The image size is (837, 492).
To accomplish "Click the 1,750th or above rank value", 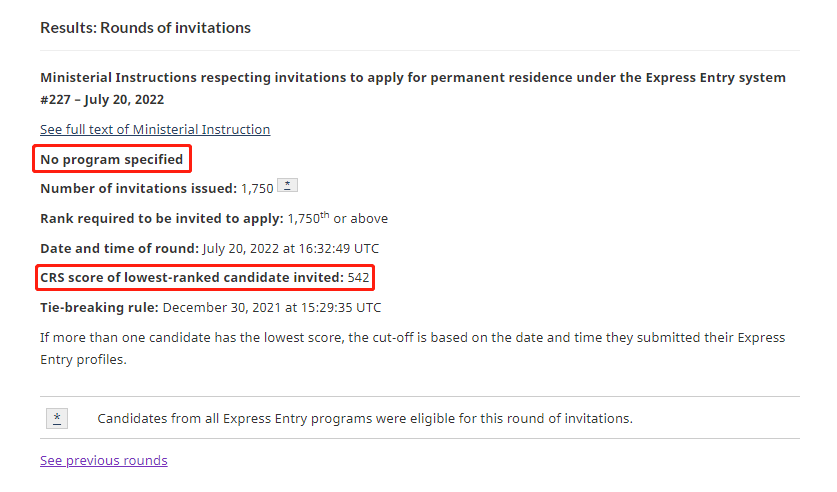I will pyautogui.click(x=338, y=218).
